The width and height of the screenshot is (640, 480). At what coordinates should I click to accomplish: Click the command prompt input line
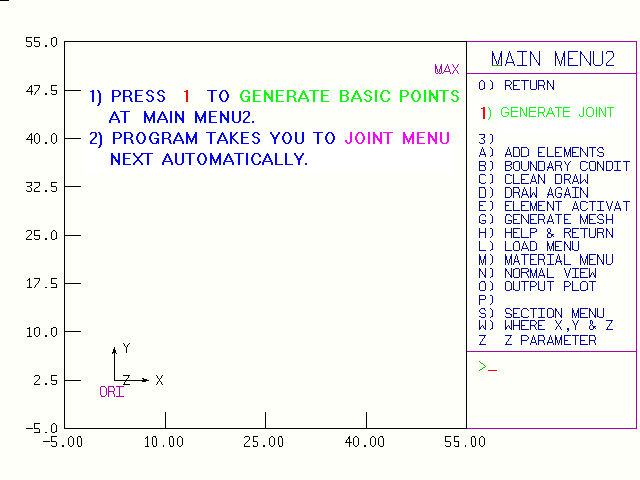pos(550,367)
